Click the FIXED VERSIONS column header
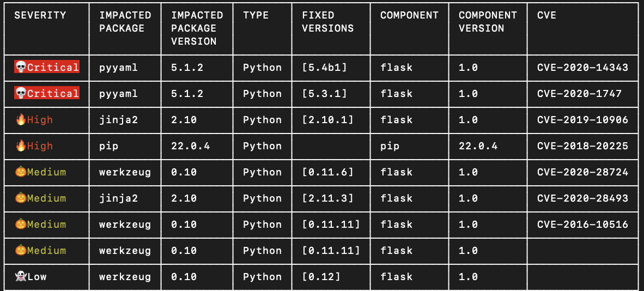This screenshot has height=291, width=644. tap(327, 22)
